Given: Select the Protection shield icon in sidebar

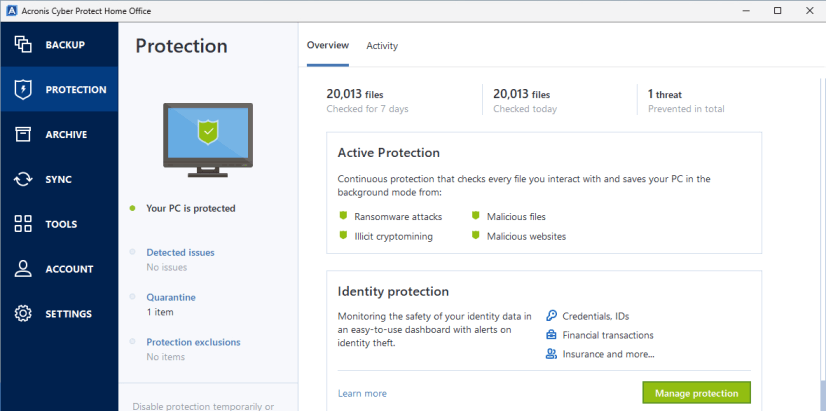Looking at the screenshot, I should tap(23, 89).
